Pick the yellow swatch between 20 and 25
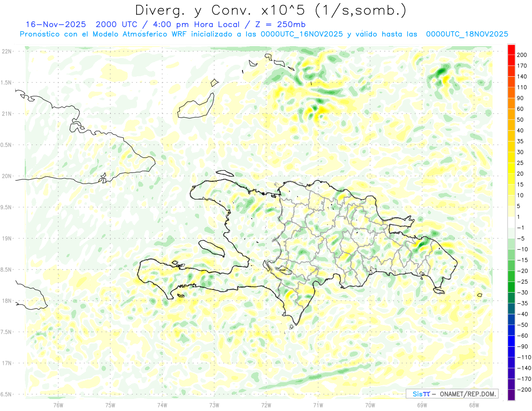Viewport: 532px width, 411px height. 512,168
